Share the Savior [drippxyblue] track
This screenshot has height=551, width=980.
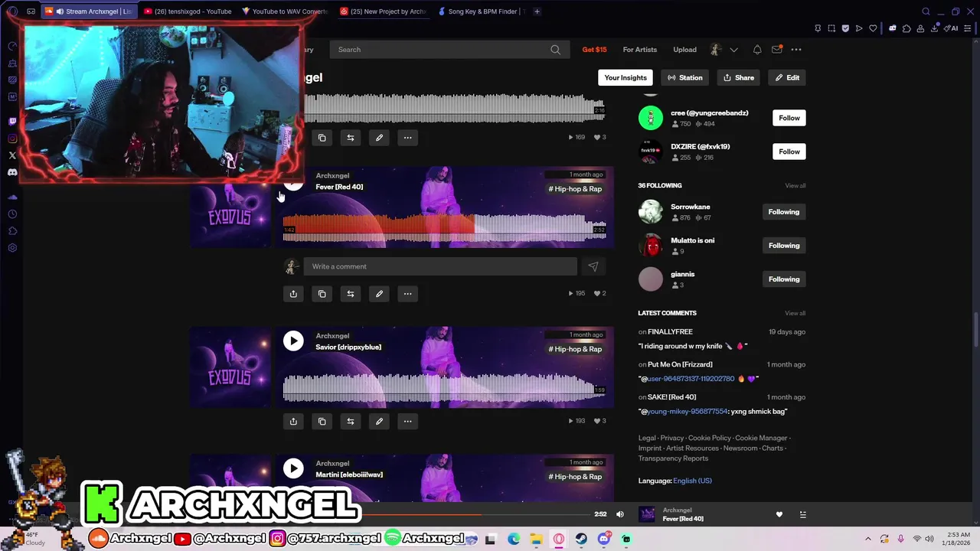coord(293,422)
